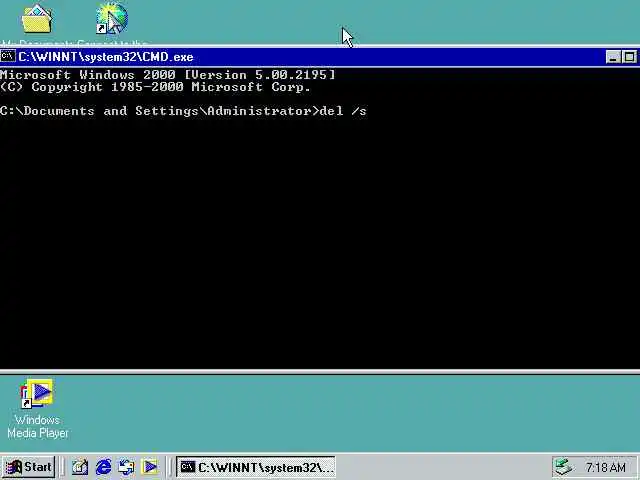Click the Documents and Settings\Administrator prompt path

[160, 111]
